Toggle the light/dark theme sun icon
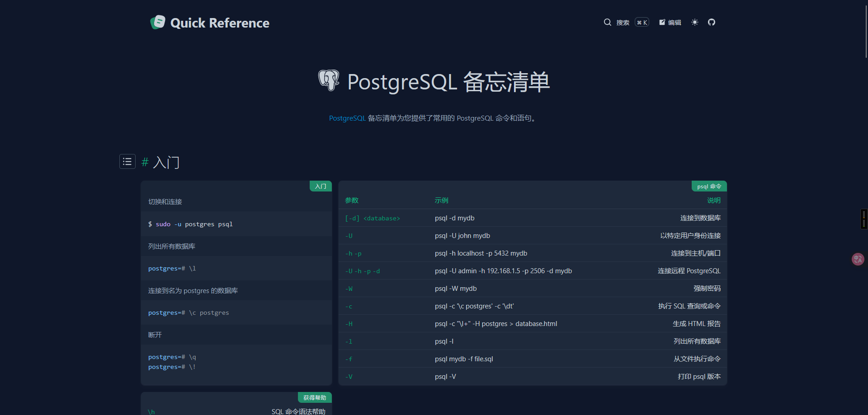The height and width of the screenshot is (415, 868). pyautogui.click(x=695, y=22)
